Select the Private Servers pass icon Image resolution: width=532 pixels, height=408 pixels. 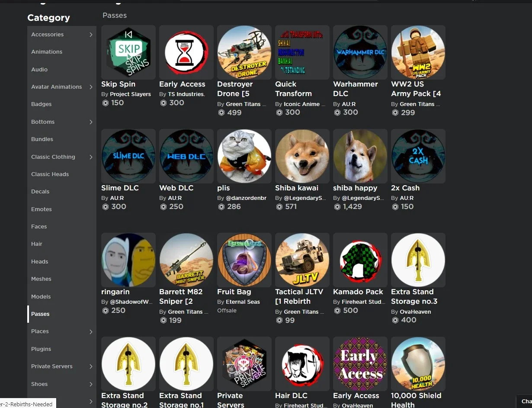tap(244, 364)
